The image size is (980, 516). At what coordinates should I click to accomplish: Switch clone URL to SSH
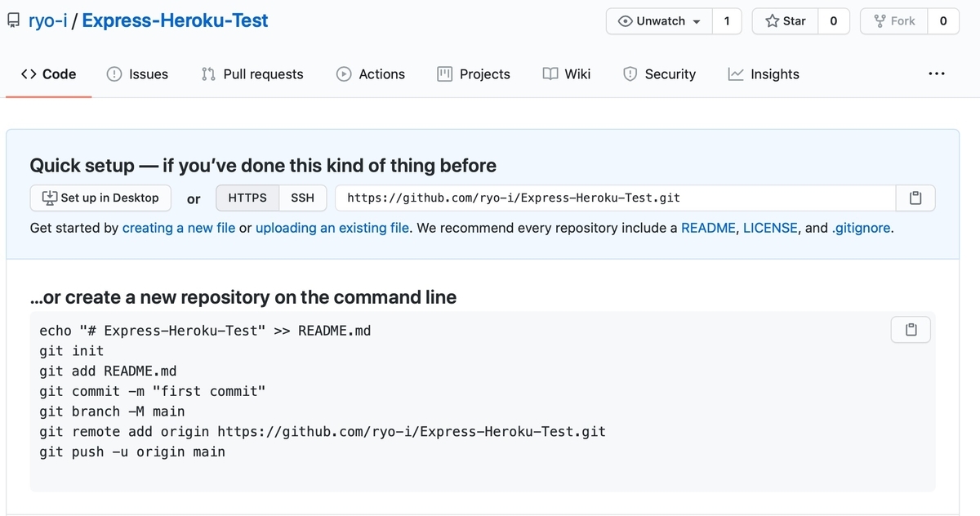pos(303,198)
